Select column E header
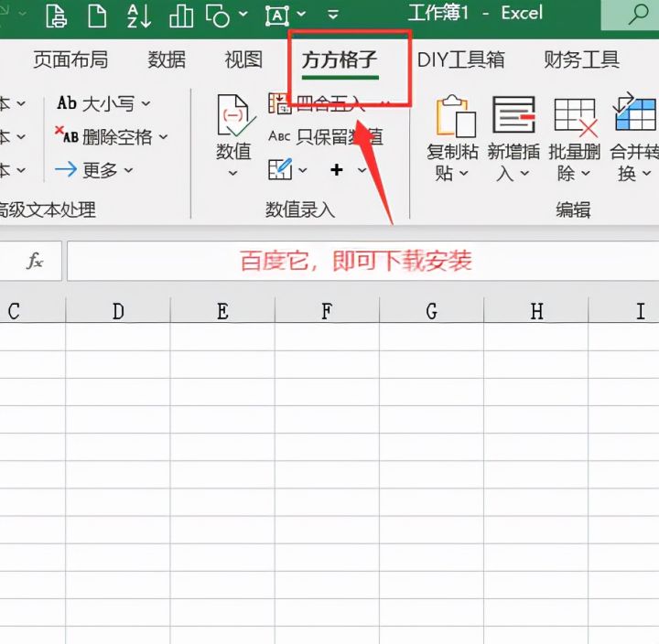659x644 pixels. pyautogui.click(x=222, y=311)
